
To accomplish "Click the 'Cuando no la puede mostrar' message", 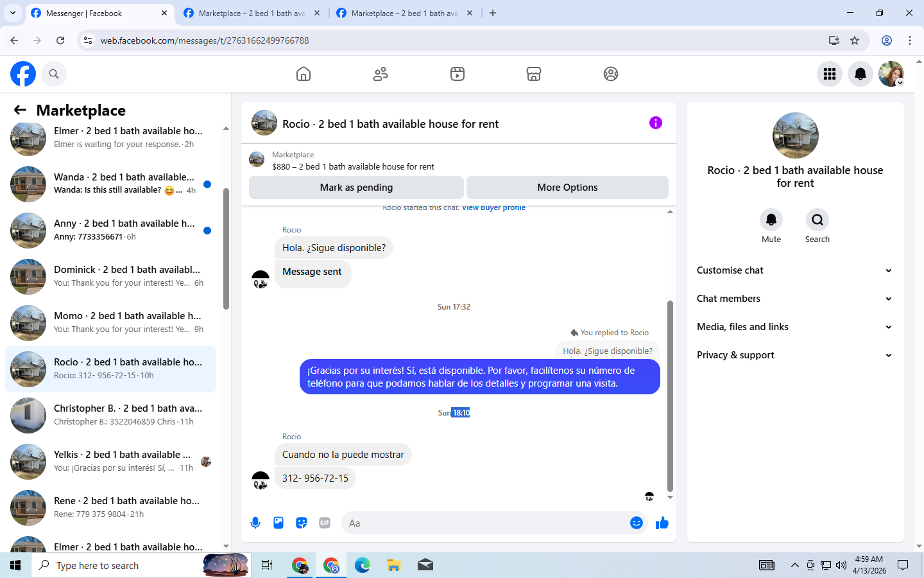I will click(343, 455).
